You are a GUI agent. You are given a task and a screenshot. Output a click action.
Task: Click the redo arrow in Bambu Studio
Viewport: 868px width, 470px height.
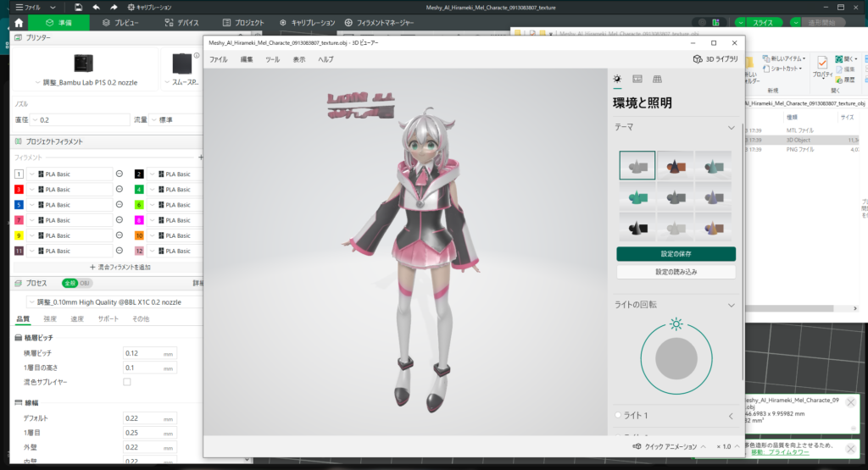pyautogui.click(x=114, y=7)
